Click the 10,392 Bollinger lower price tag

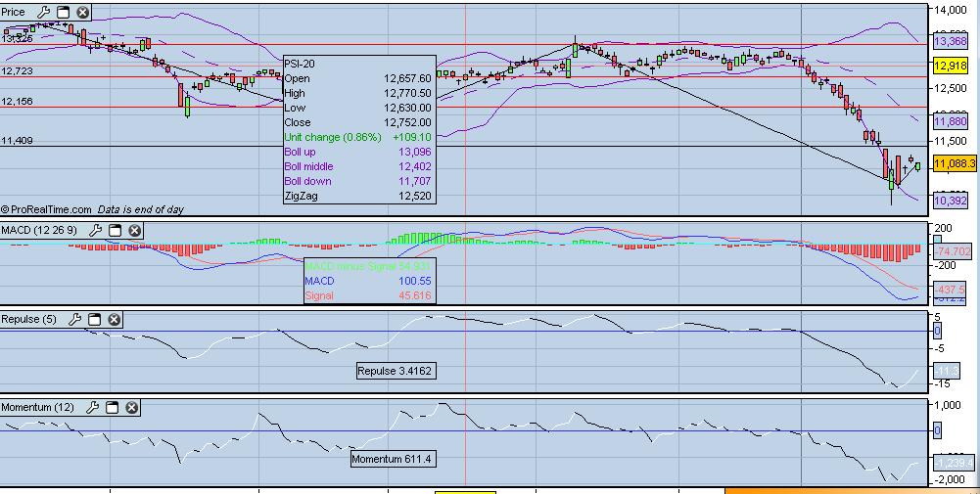pos(950,201)
